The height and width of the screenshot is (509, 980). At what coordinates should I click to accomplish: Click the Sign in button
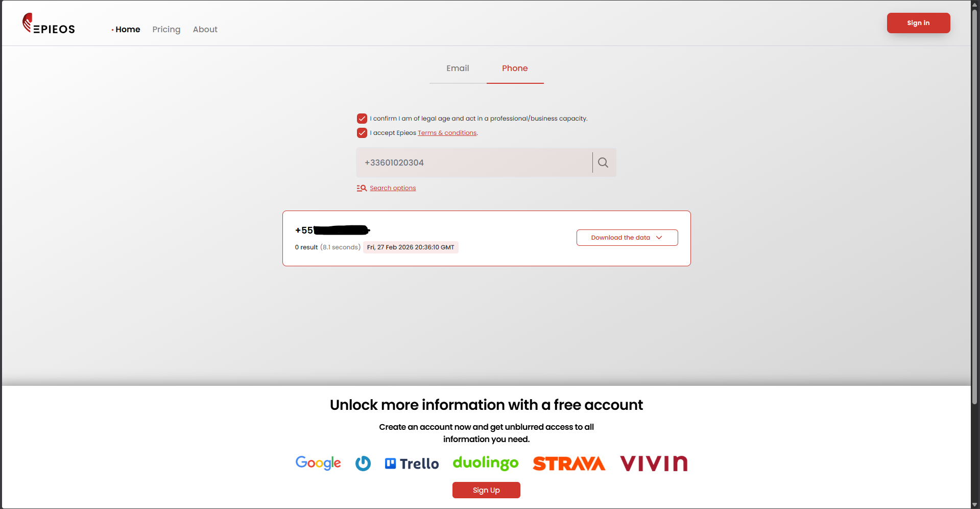point(918,23)
